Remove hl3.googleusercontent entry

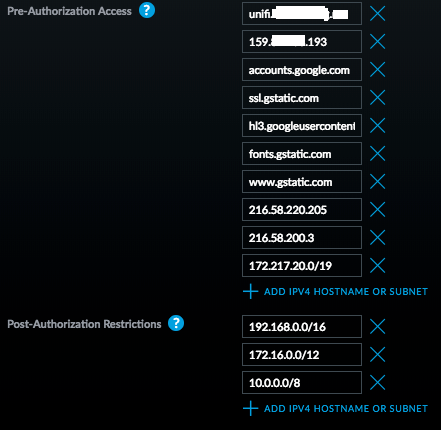[x=378, y=126]
